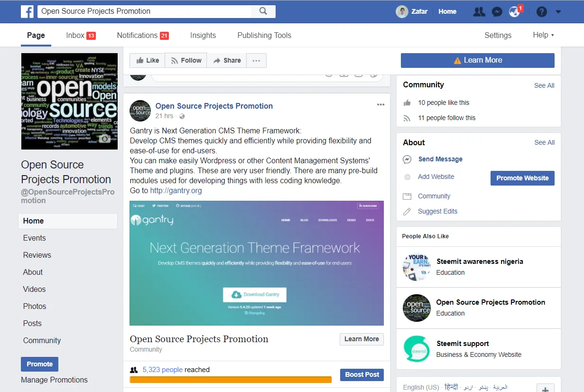Image resolution: width=584 pixels, height=392 pixels.
Task: Click the page cover word-cloud image
Action: 69,102
